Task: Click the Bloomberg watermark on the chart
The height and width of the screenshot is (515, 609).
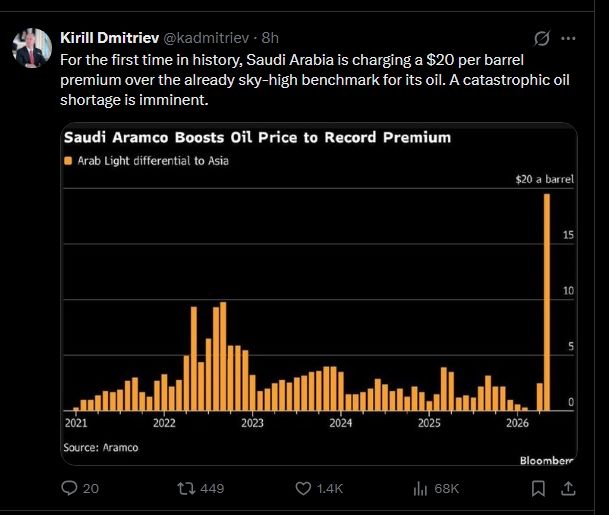Action: 546,460
